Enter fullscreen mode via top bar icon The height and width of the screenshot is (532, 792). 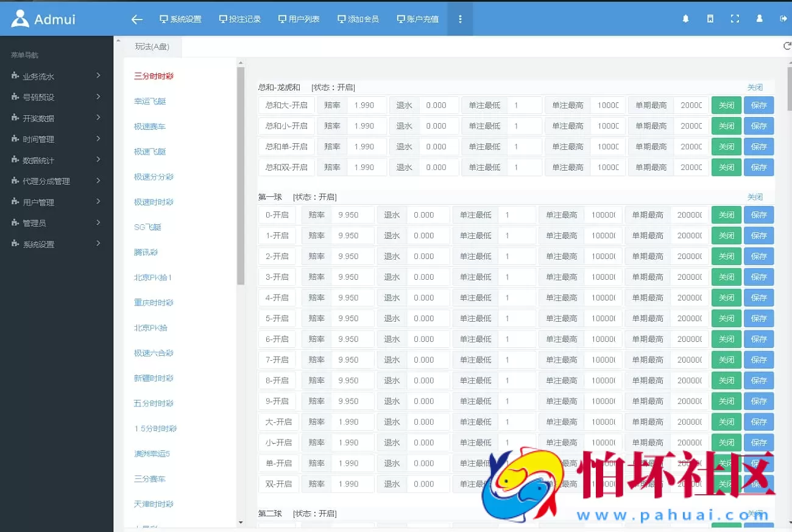[x=735, y=19]
